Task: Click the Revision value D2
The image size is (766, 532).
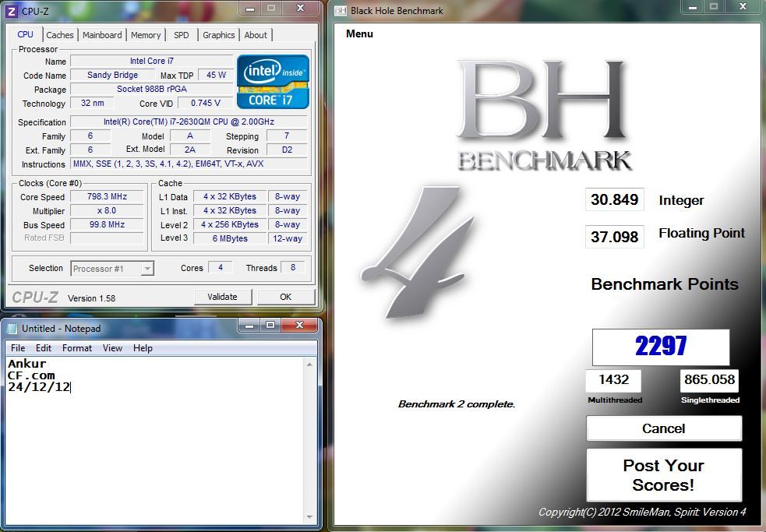Action: (x=288, y=150)
